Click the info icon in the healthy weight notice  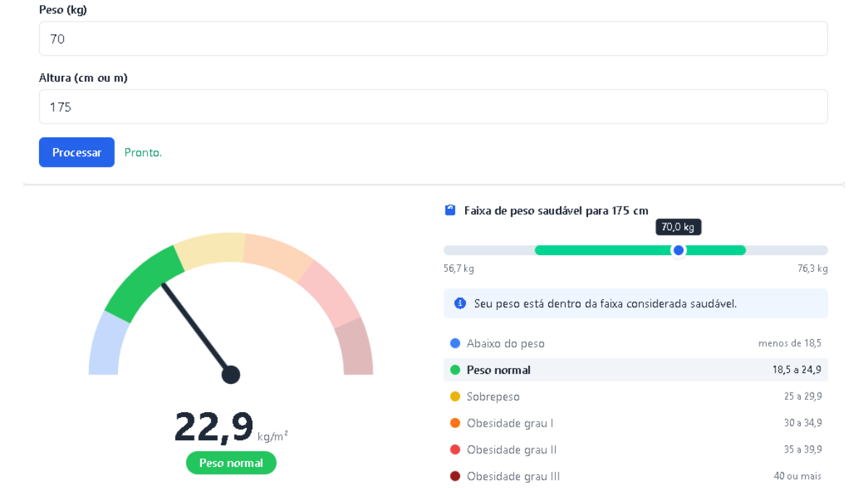(x=460, y=304)
